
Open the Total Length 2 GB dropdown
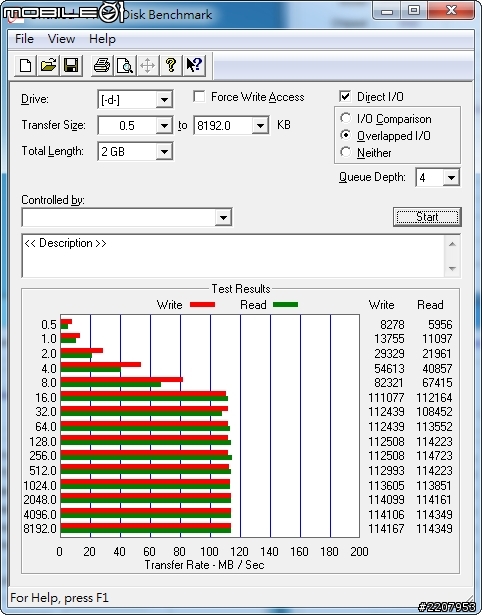(x=164, y=151)
